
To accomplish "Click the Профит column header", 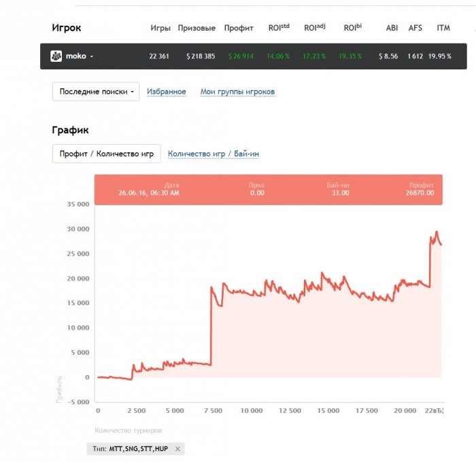I will pyautogui.click(x=238, y=28).
